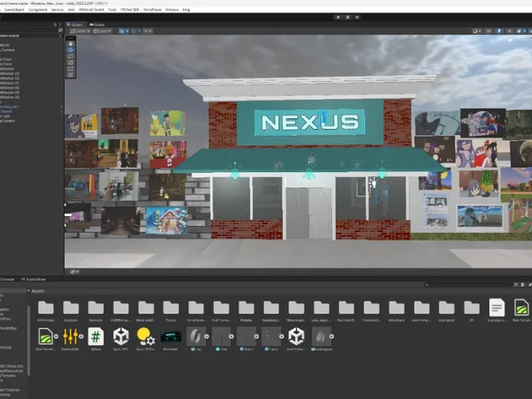This screenshot has height=399, width=532.
Task: Select the lightbulb-gear lighting settings asset
Action: [x=146, y=339]
